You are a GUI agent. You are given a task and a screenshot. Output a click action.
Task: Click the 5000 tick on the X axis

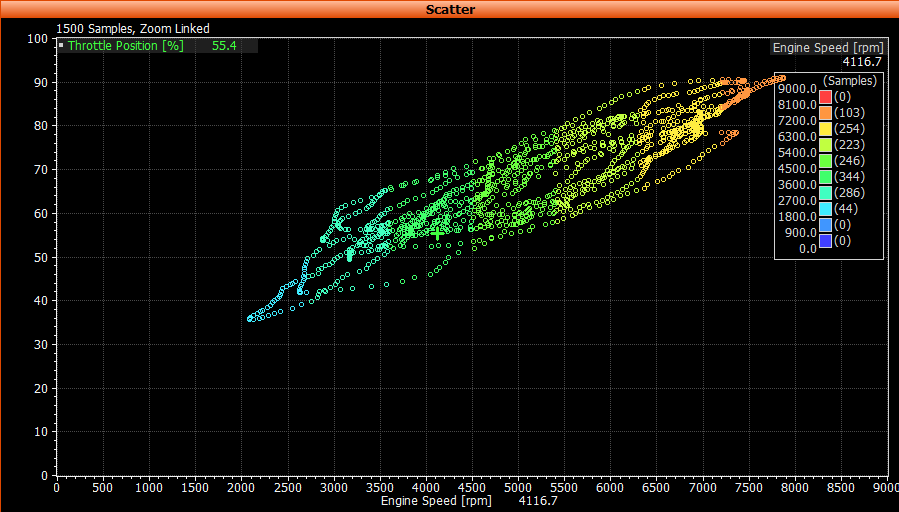[x=518, y=488]
